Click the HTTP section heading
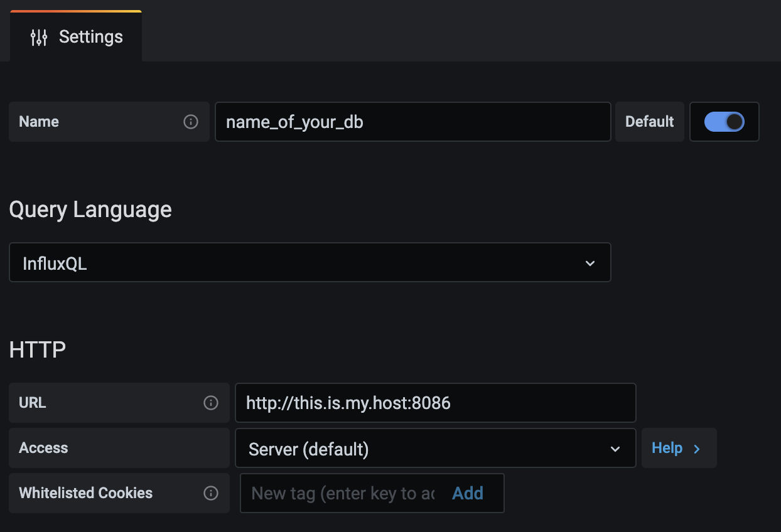The image size is (781, 532). pos(38,350)
